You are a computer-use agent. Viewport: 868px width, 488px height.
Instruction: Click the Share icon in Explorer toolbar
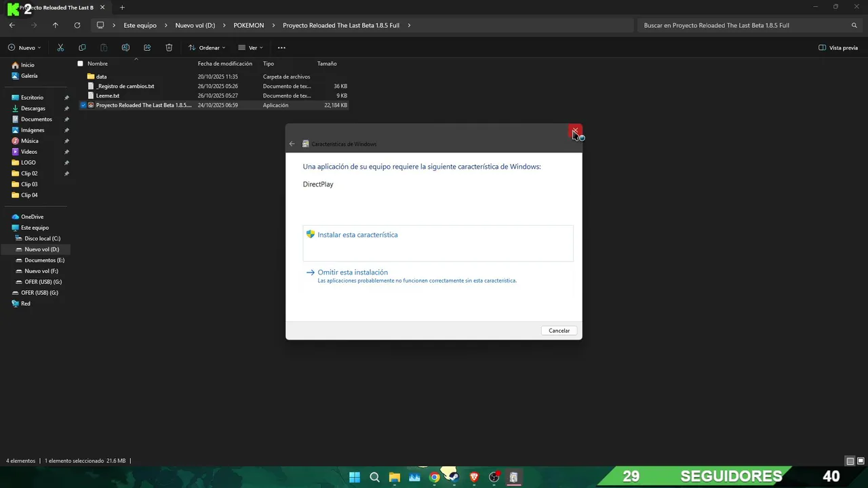147,47
